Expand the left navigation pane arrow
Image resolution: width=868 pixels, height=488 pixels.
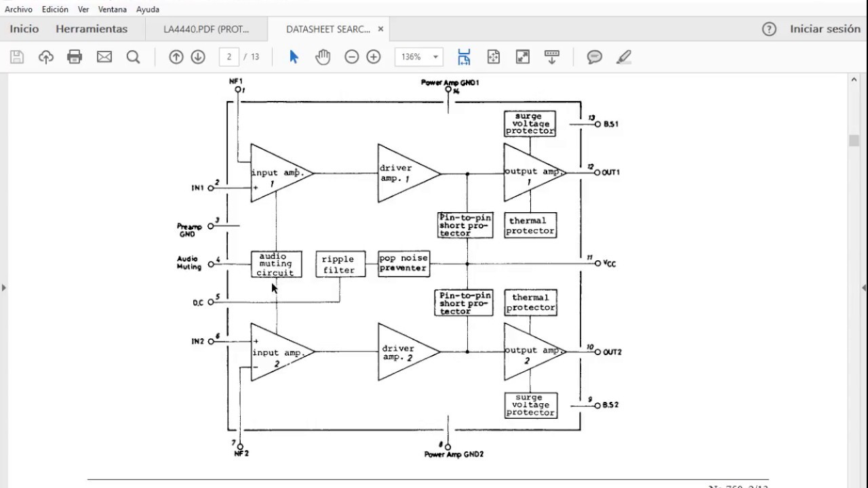3,287
